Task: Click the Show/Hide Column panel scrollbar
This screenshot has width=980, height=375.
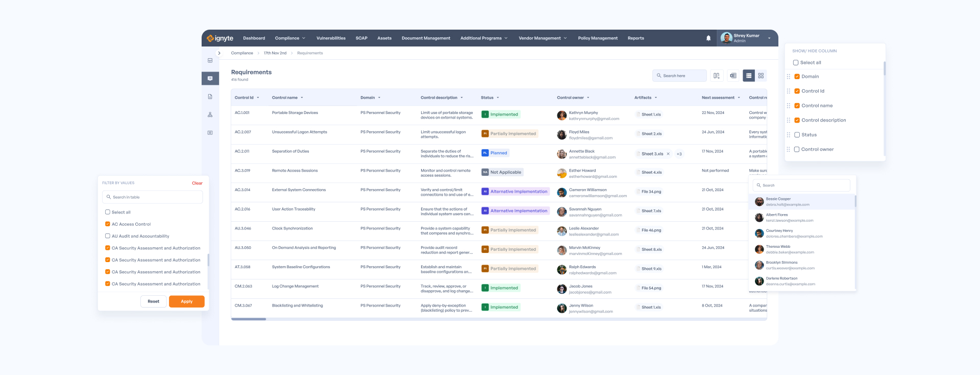Action: pyautogui.click(x=885, y=68)
